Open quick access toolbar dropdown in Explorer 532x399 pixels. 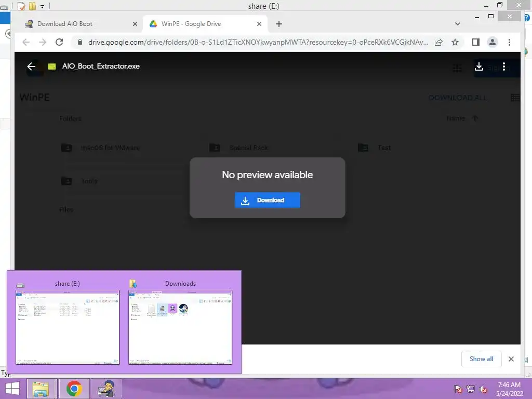click(x=42, y=6)
